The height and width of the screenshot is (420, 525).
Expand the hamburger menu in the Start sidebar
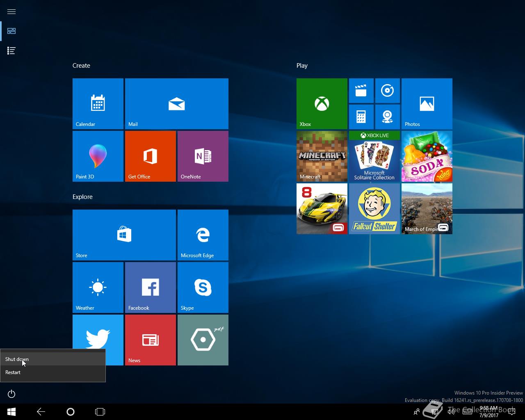(x=11, y=11)
